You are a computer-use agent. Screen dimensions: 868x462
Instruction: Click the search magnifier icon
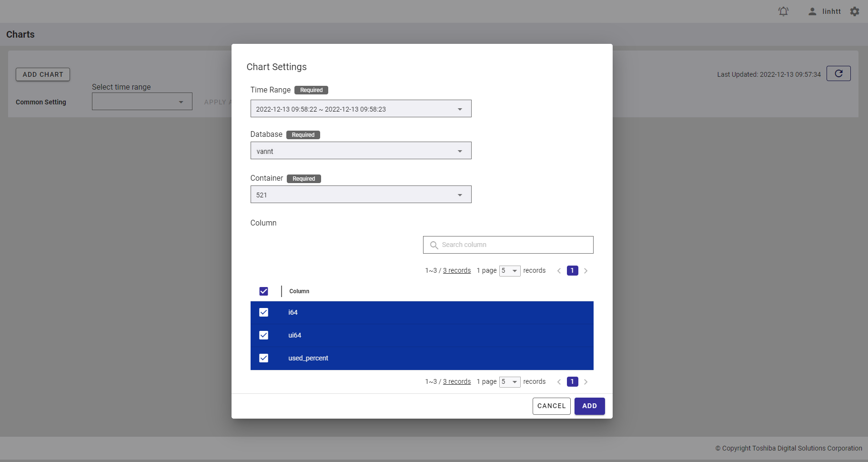434,245
